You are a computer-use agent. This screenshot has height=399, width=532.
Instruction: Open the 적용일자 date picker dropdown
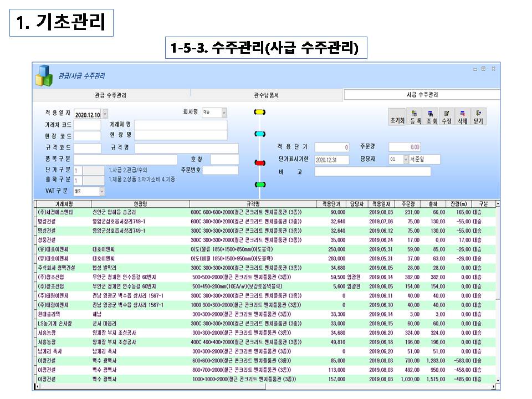click(x=105, y=114)
